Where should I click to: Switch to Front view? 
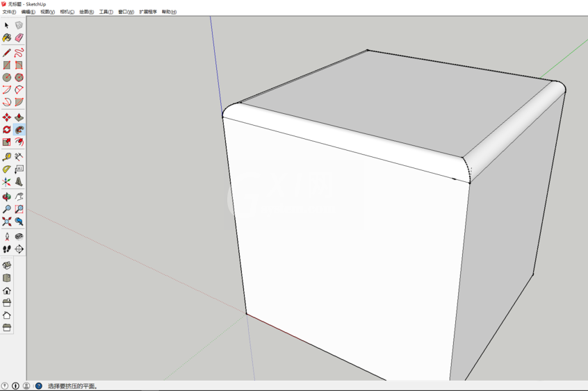7,290
